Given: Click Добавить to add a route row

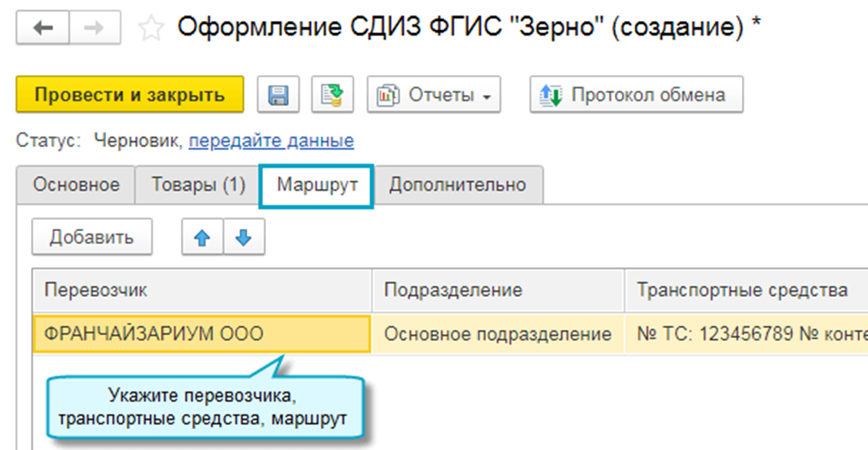Looking at the screenshot, I should click(x=91, y=237).
